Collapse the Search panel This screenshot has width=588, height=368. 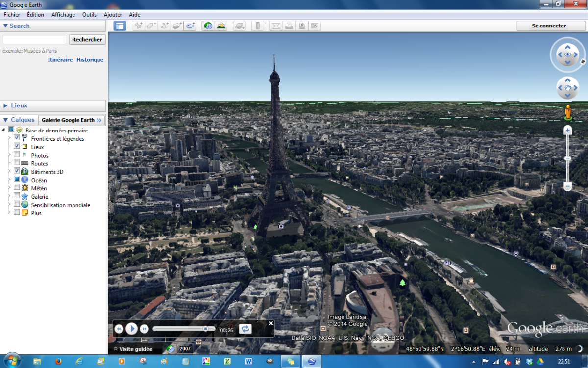(5, 26)
